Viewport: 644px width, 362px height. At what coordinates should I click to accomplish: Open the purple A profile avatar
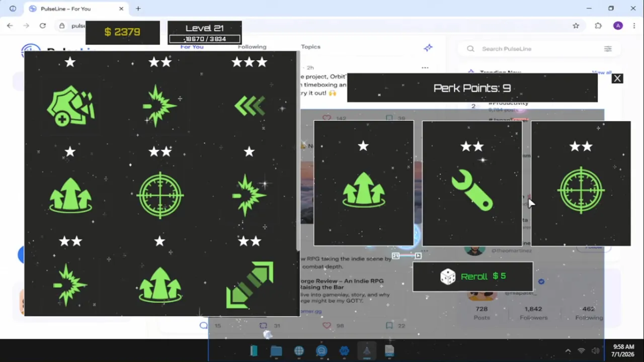[x=618, y=26]
